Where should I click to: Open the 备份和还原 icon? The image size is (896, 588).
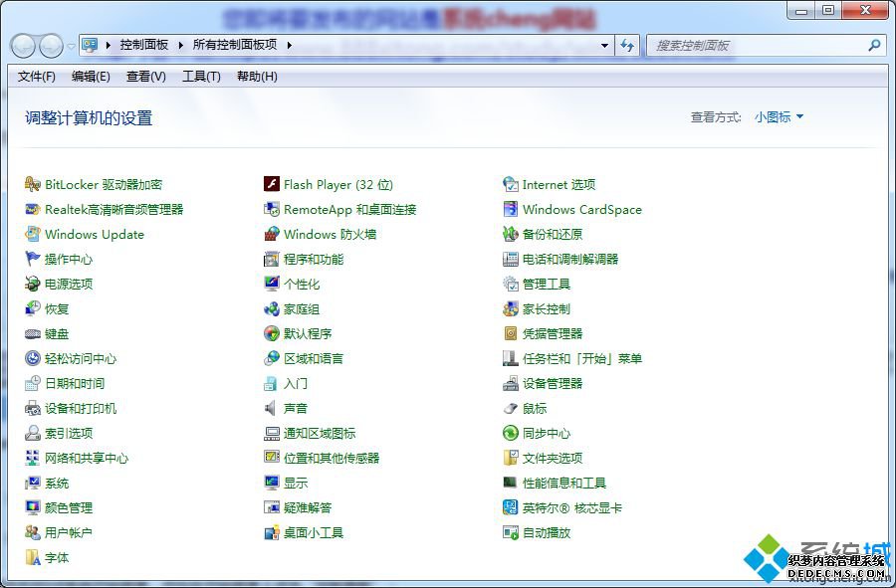[x=511, y=234]
